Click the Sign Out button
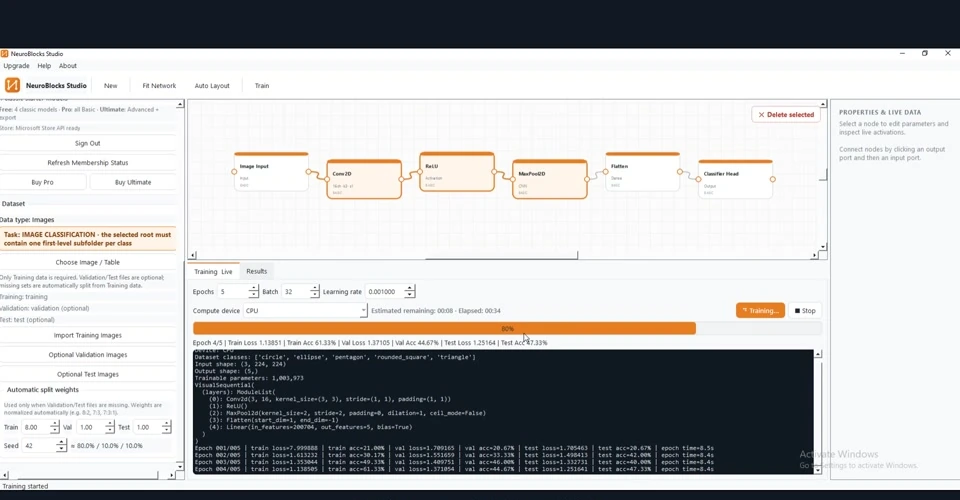960x500 pixels. click(88, 143)
